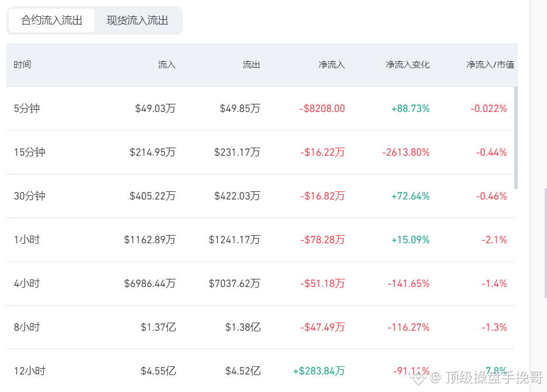Select the 15分钟 row label
This screenshot has width=547, height=392.
[x=30, y=152]
